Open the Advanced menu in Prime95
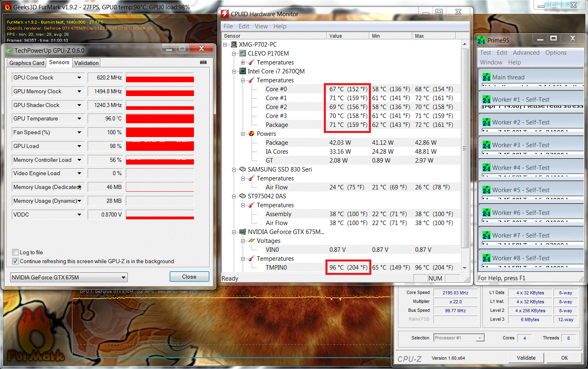This screenshot has width=588, height=369. pos(526,53)
